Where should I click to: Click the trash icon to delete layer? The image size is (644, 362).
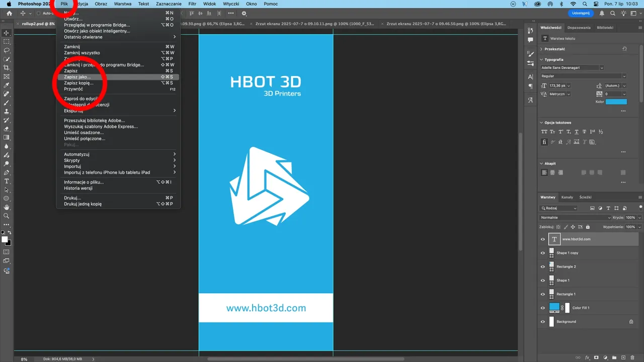click(633, 357)
